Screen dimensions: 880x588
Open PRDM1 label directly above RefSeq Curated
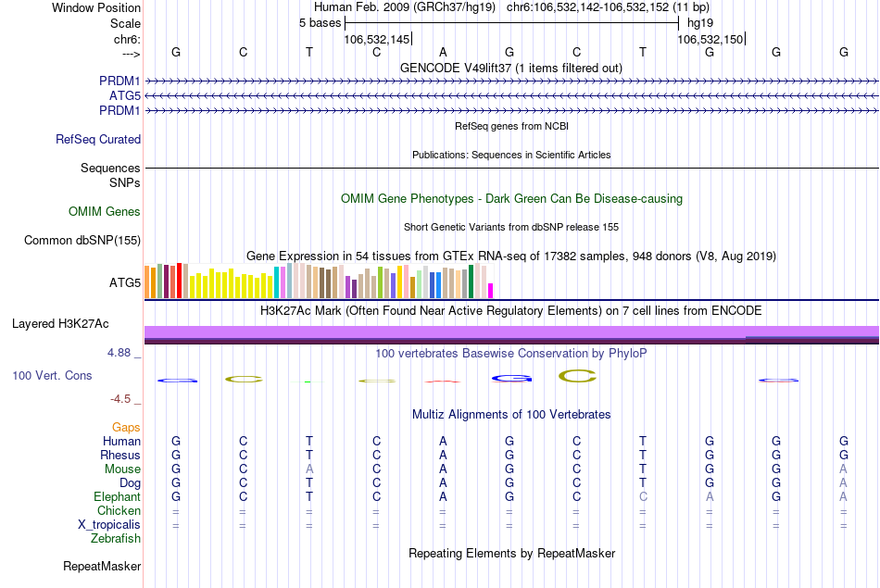[x=119, y=110]
